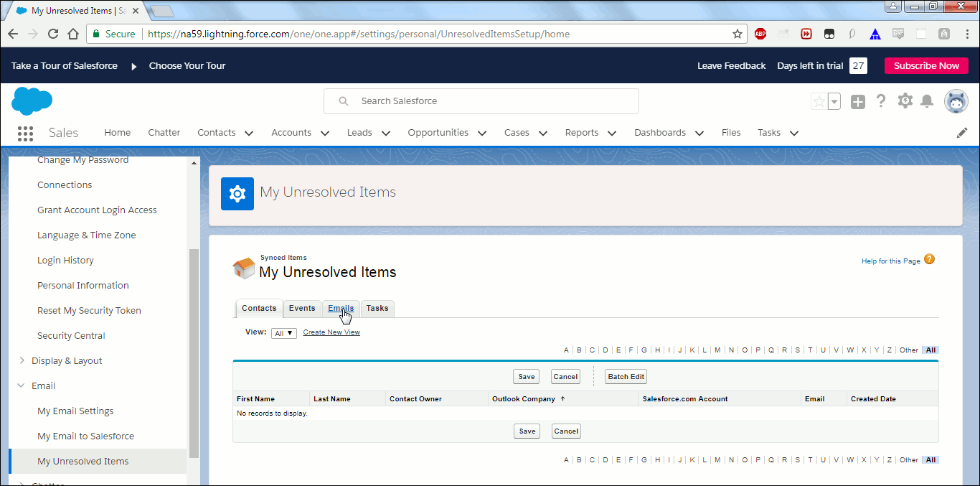Image resolution: width=980 pixels, height=486 pixels.
Task: Click the bottom Save button
Action: [527, 431]
